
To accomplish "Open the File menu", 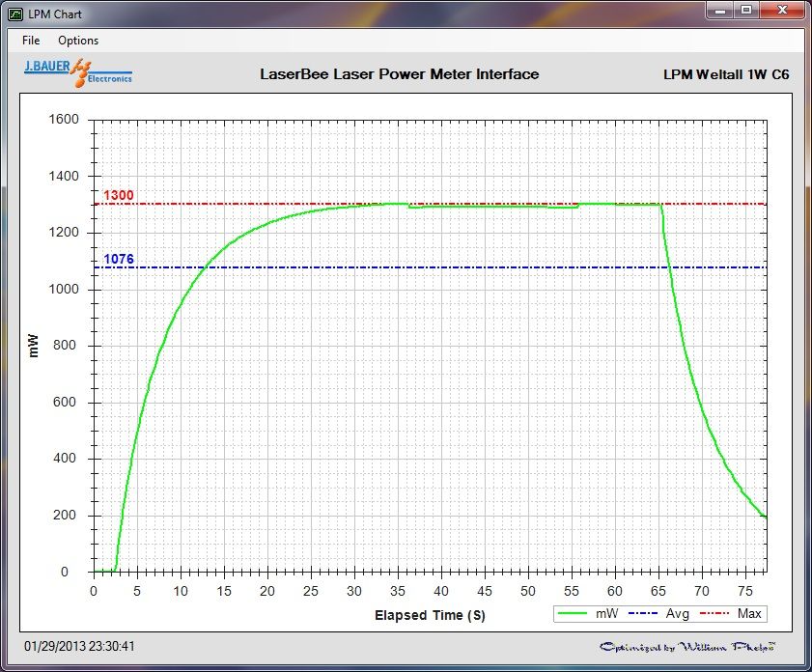I will pos(31,41).
